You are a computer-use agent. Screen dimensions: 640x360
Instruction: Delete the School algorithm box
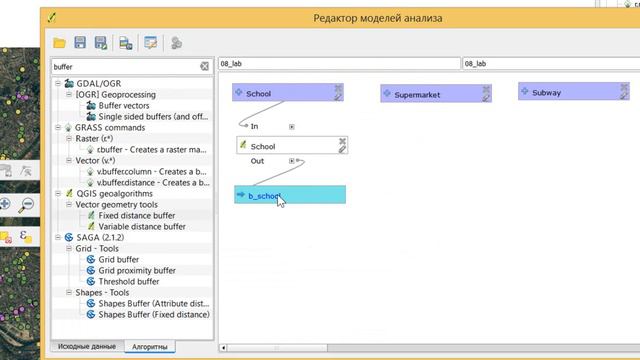tap(342, 141)
